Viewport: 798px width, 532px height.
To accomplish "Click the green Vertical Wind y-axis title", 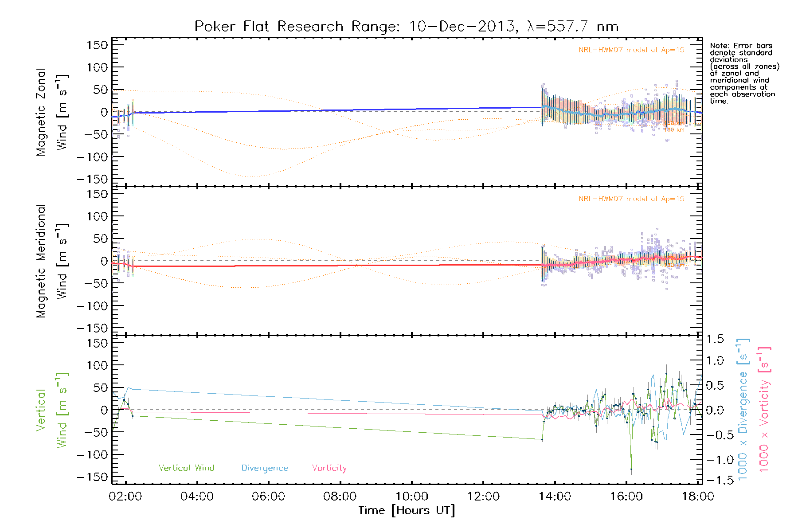I will [51, 410].
